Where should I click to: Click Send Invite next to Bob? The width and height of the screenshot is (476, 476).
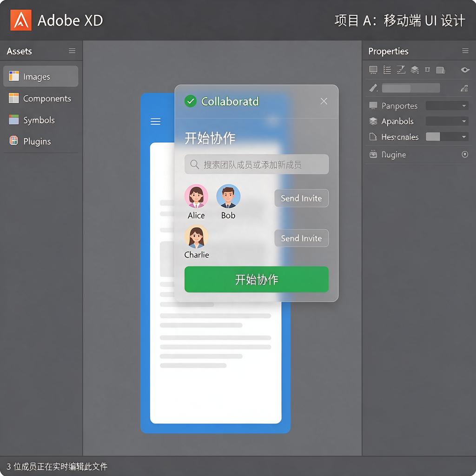pos(301,198)
